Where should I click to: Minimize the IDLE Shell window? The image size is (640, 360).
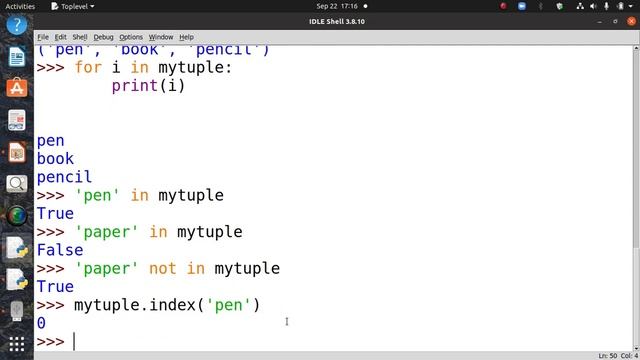pyautogui.click(x=600, y=21)
